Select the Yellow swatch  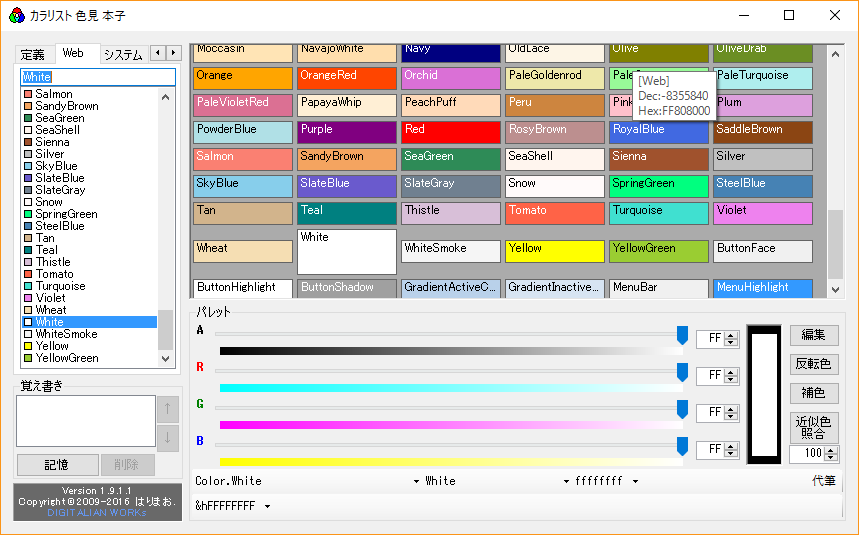pyautogui.click(x=555, y=251)
